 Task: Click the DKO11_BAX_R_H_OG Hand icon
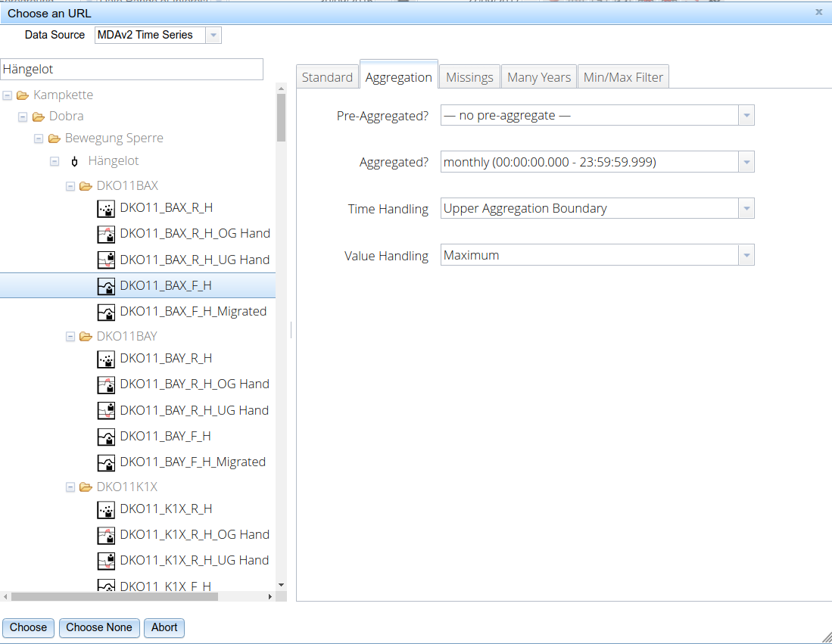[x=107, y=234]
